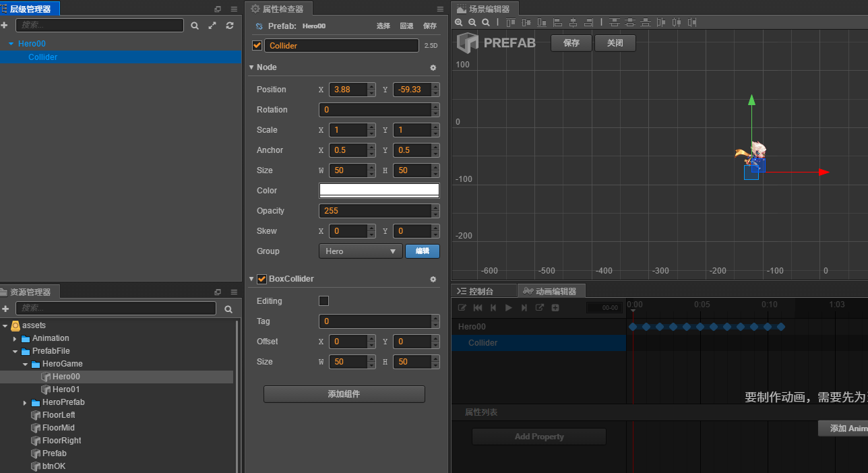The height and width of the screenshot is (473, 868).
Task: Collapse the assets root folder
Action: [5, 325]
